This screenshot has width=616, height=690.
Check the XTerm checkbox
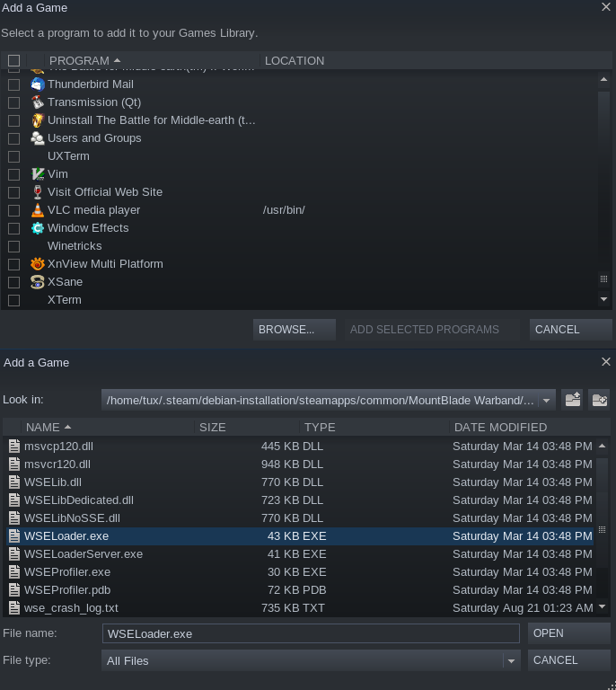[14, 301]
